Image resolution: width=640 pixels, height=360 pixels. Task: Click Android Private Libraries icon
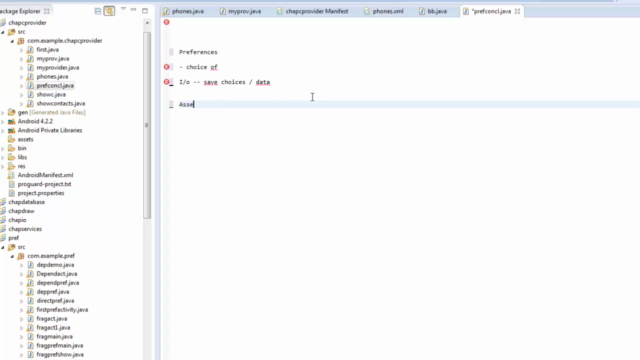tap(11, 131)
